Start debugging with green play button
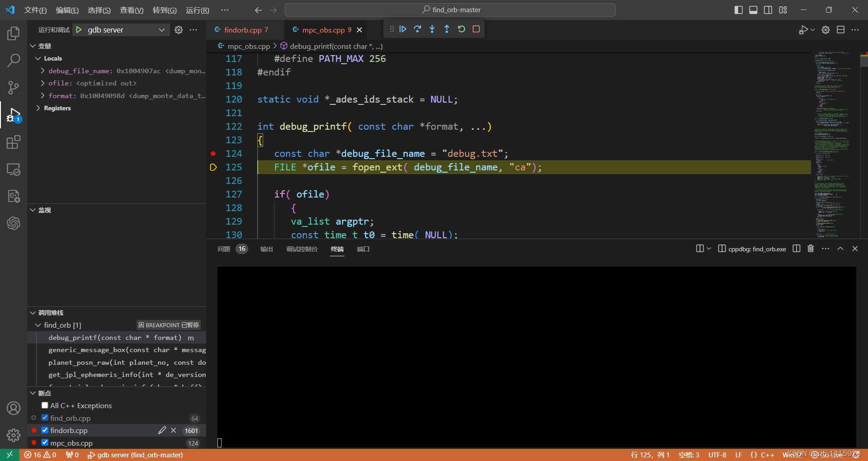868x461 pixels. [79, 30]
